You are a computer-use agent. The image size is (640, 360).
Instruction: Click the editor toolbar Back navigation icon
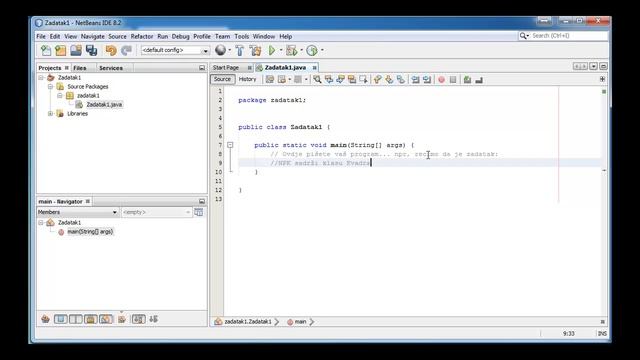click(282, 80)
